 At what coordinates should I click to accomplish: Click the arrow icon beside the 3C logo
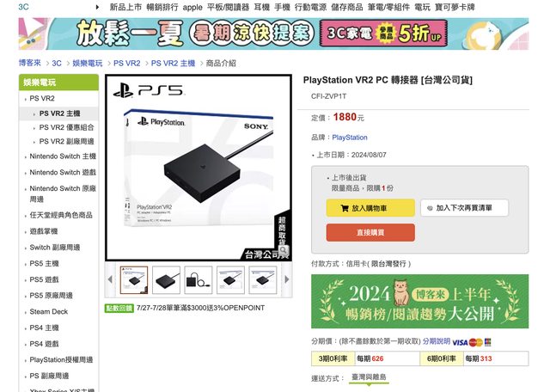pyautogui.click(x=97, y=7)
